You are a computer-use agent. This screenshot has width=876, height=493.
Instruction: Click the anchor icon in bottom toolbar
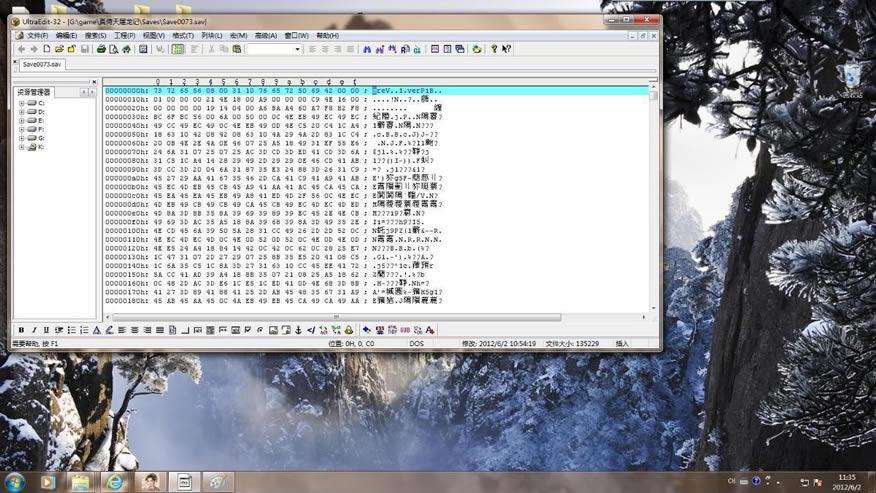pos(298,330)
